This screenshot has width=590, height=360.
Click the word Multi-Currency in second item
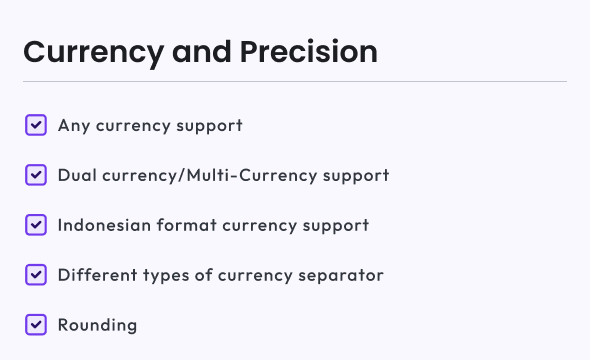tap(252, 176)
